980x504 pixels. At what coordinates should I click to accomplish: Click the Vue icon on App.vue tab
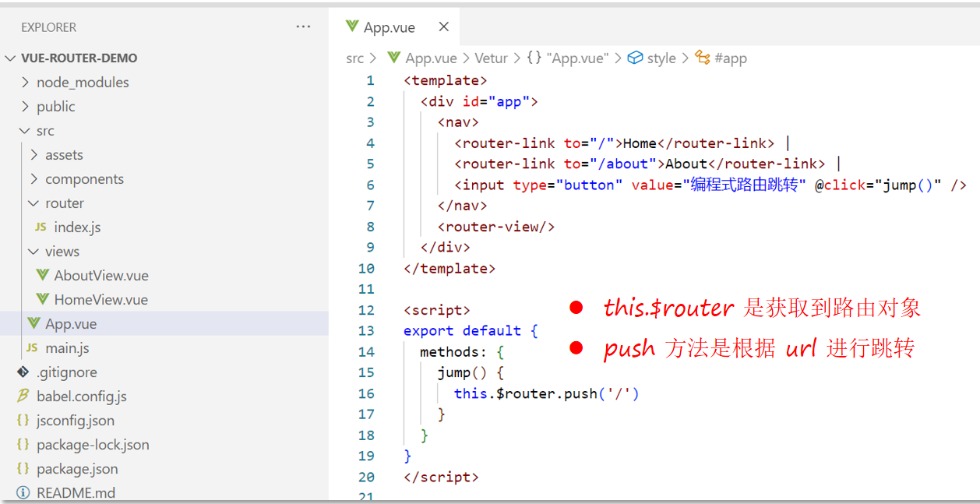[352, 27]
